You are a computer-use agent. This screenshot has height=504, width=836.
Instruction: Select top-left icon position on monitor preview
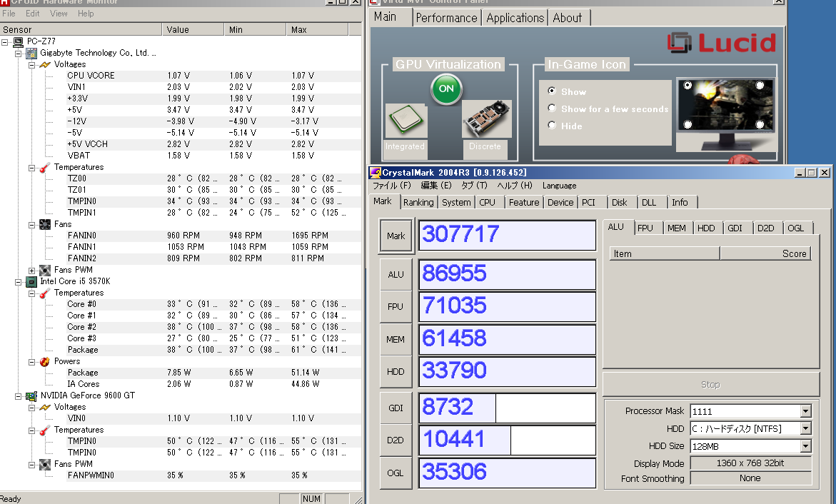tap(688, 85)
